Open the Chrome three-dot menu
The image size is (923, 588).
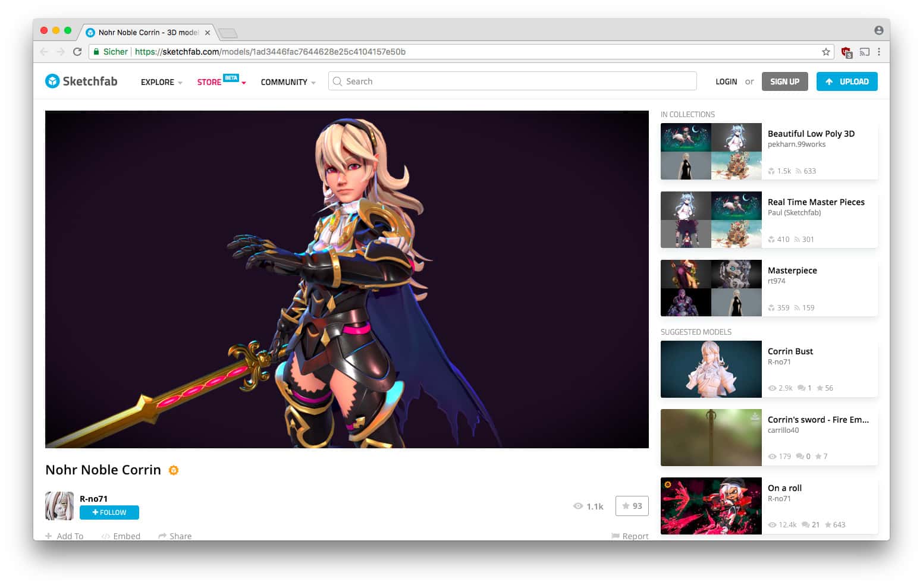click(x=880, y=52)
